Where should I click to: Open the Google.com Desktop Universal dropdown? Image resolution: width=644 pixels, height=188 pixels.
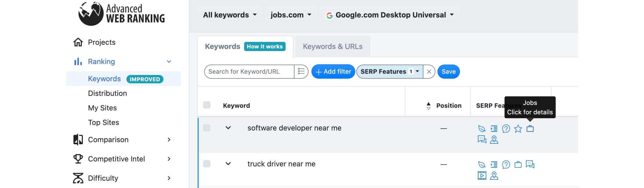(x=390, y=15)
